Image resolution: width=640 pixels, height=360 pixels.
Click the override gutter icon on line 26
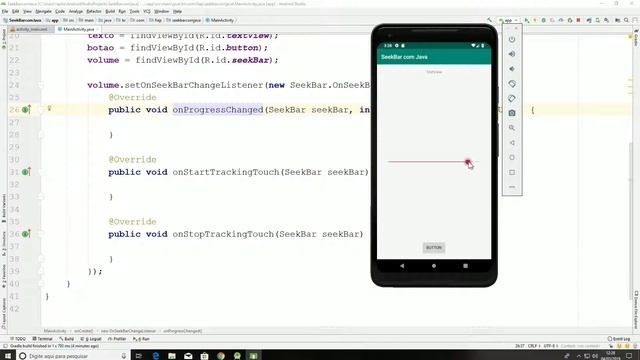[26, 109]
